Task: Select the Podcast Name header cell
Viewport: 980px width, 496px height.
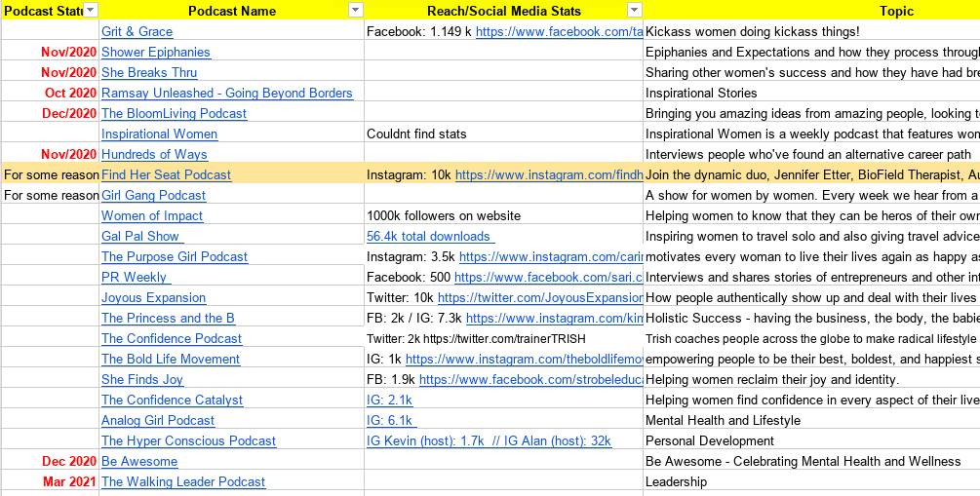Action: click(x=232, y=11)
